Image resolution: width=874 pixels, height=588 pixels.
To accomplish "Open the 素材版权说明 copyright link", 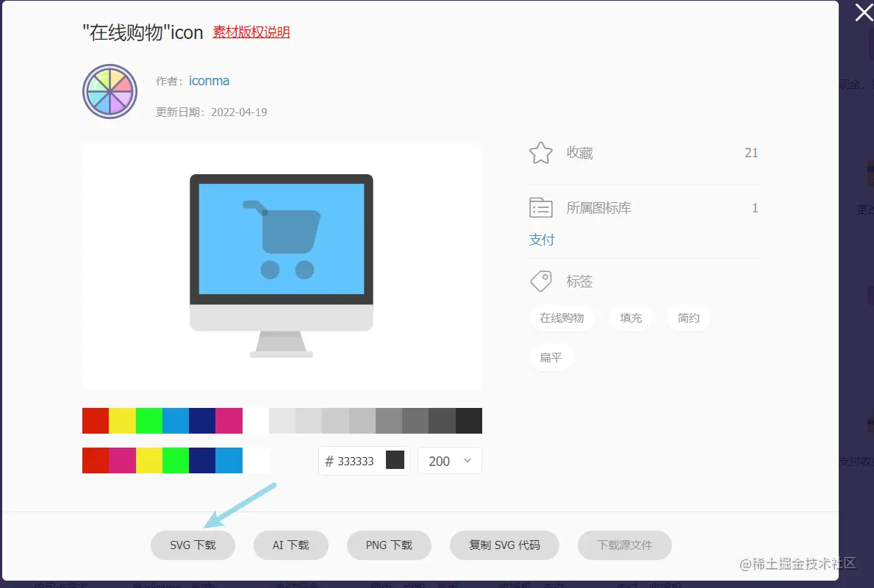I will point(251,32).
